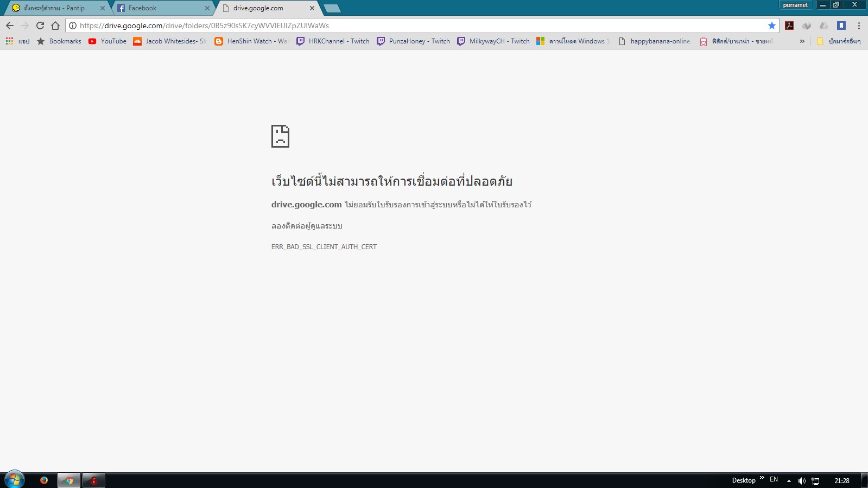This screenshot has height=488, width=868.
Task: Click the sad page error icon
Action: pos(280,136)
